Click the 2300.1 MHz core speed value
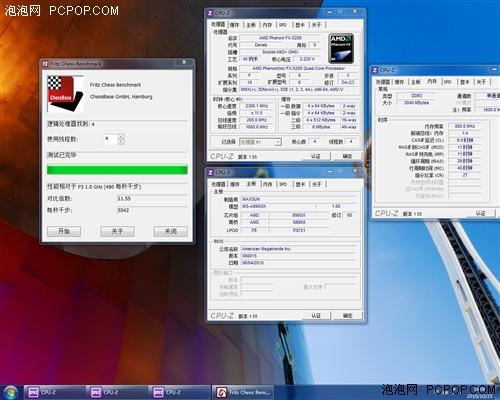500x400 pixels. (x=257, y=106)
